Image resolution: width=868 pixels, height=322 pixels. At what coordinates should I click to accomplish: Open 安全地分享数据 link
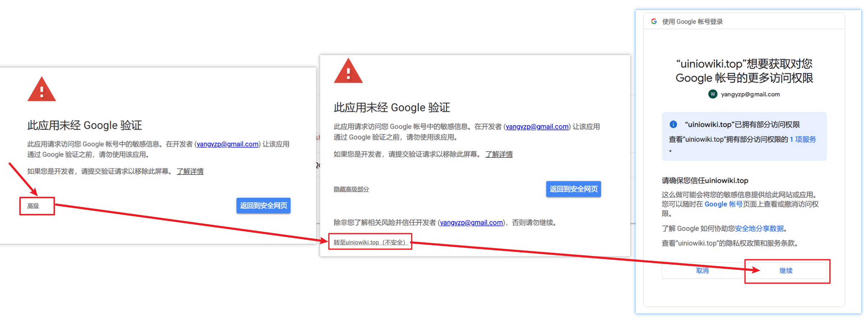pos(759,228)
